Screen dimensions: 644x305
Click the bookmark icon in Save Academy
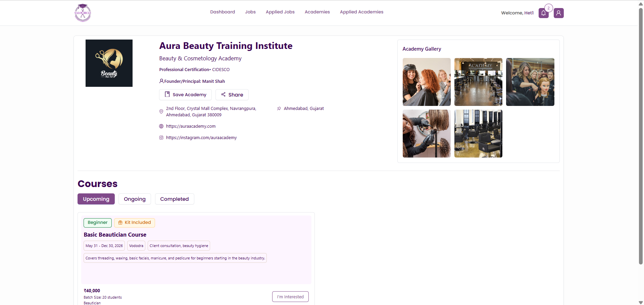tap(167, 95)
